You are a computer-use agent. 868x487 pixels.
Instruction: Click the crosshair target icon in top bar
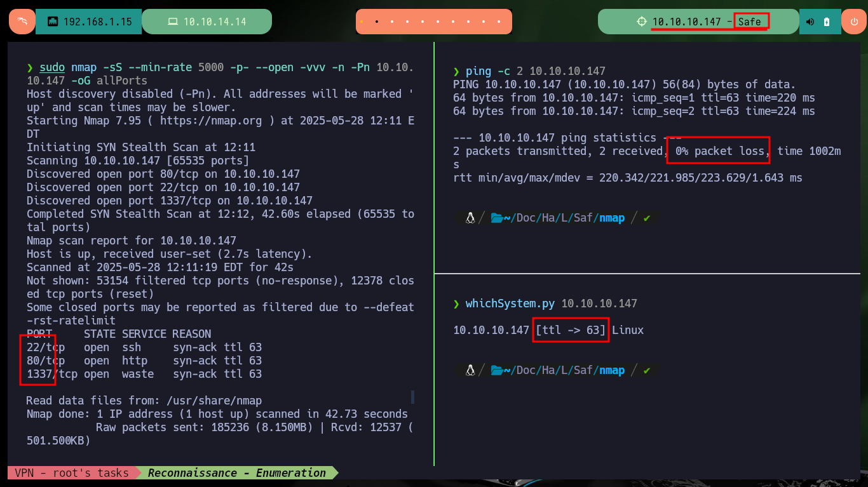coord(642,22)
